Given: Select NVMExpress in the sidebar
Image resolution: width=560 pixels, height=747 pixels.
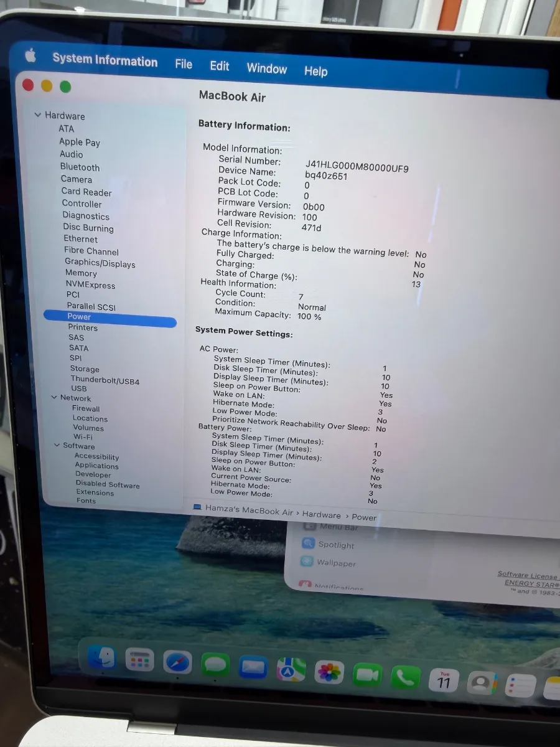Looking at the screenshot, I should point(91,285).
